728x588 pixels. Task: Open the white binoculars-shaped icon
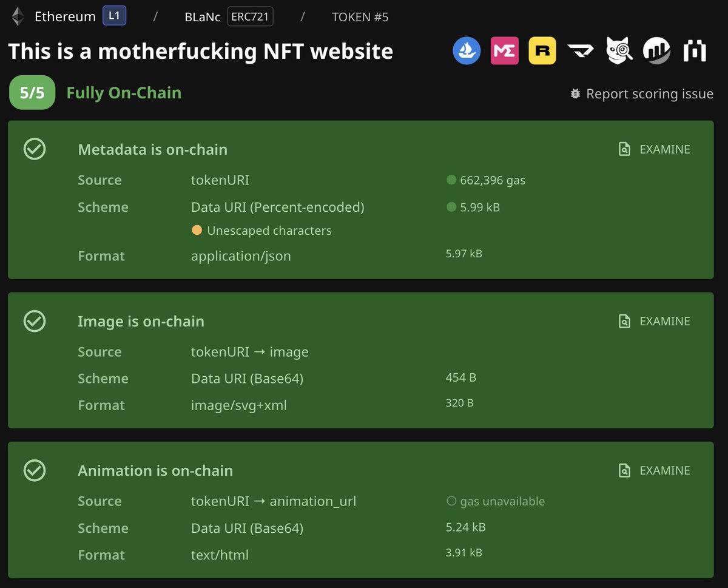695,52
